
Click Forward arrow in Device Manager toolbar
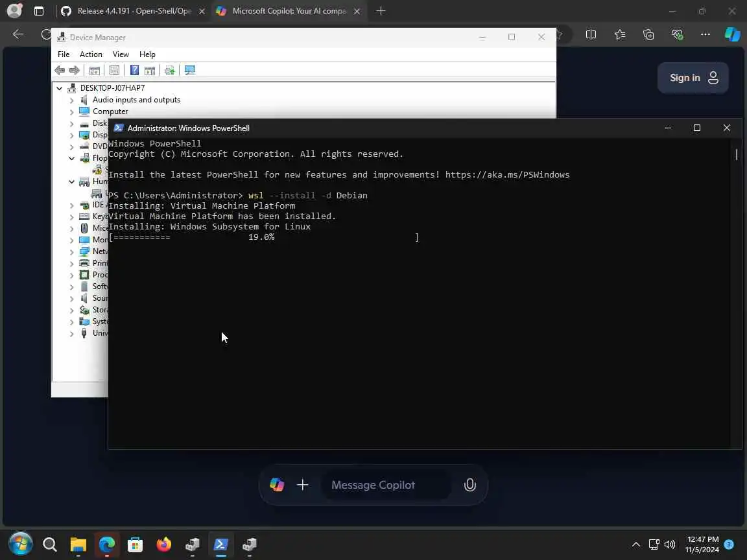(x=75, y=71)
